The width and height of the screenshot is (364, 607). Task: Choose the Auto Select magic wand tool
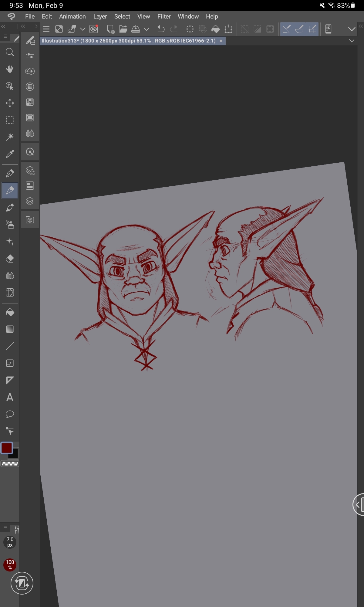pyautogui.click(x=10, y=137)
